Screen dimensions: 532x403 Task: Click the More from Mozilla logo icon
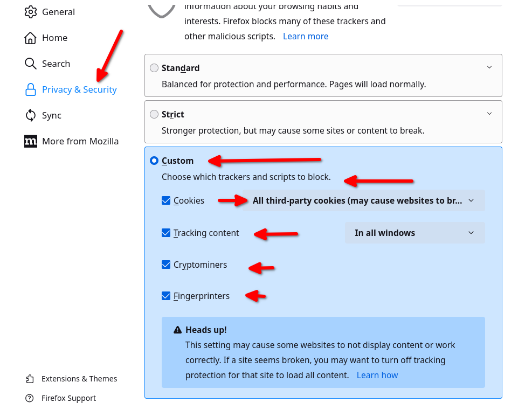click(31, 141)
